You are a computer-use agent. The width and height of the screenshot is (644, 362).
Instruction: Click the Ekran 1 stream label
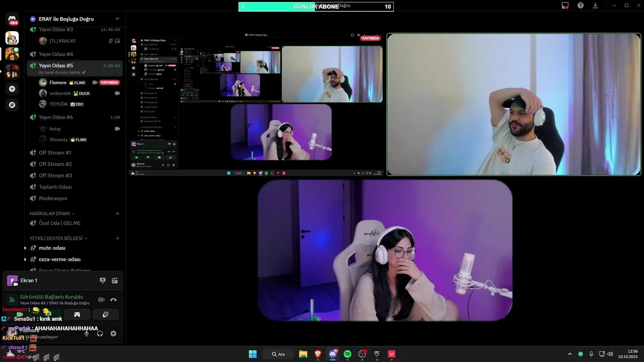(x=29, y=281)
